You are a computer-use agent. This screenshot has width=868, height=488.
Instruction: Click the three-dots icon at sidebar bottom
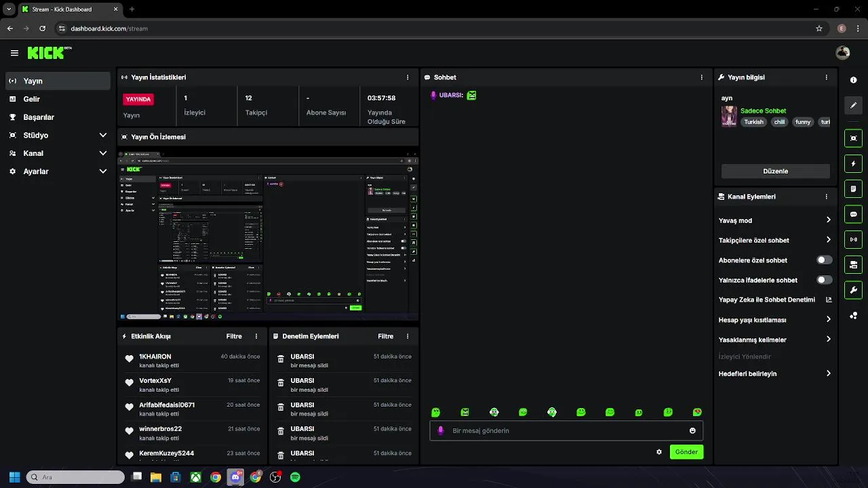point(853,316)
